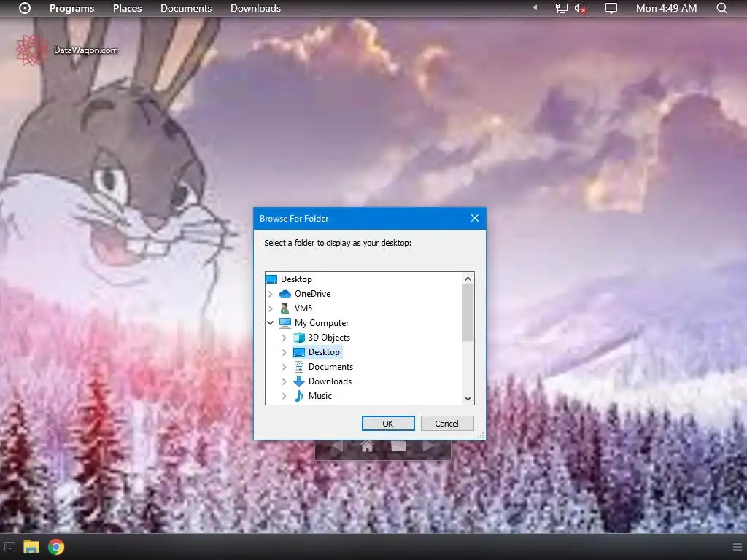This screenshot has width=747, height=560.
Task: Click the dialog resize grip corner
Action: (x=481, y=435)
